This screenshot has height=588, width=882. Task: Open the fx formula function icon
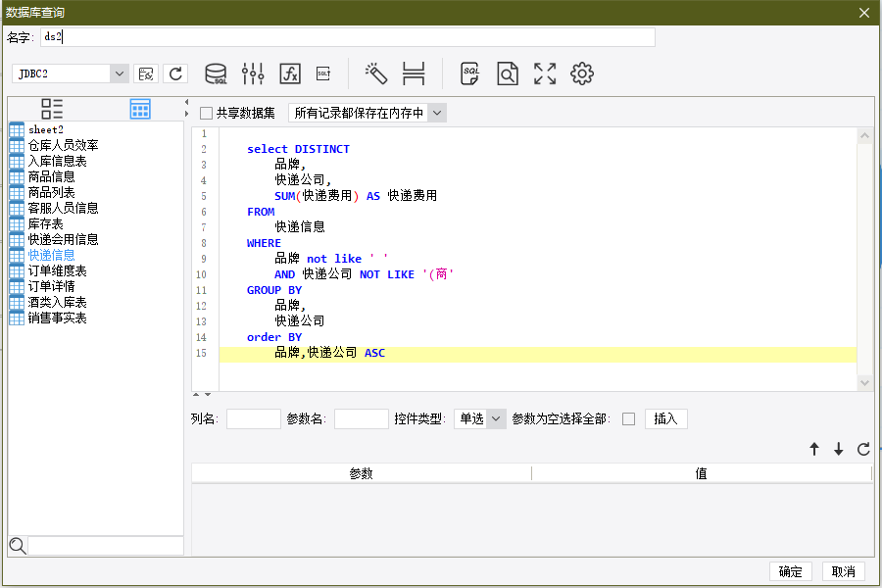pyautogui.click(x=290, y=73)
